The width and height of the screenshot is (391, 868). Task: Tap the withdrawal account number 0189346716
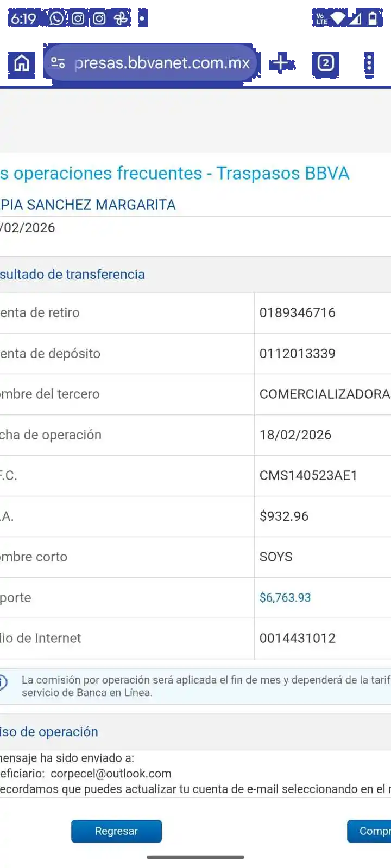click(297, 313)
